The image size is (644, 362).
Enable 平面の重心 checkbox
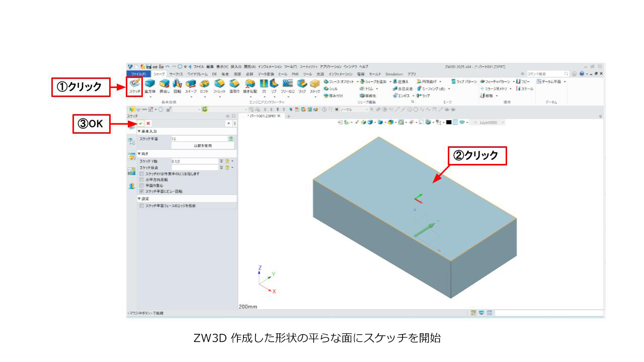click(x=141, y=186)
